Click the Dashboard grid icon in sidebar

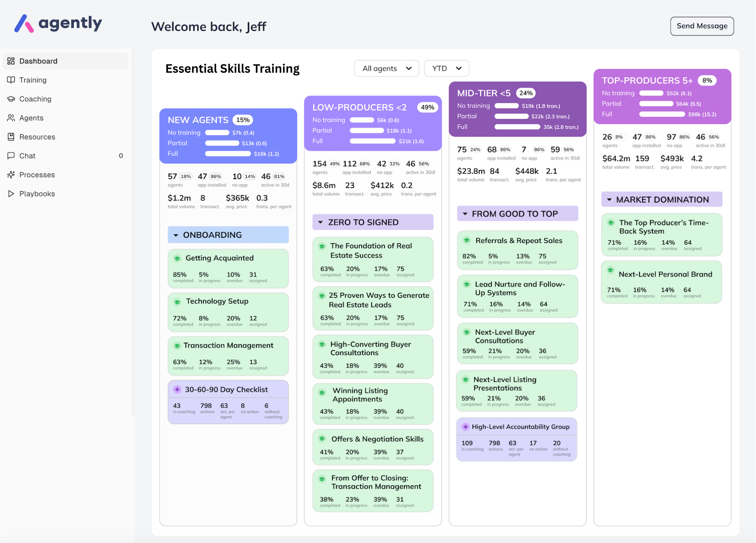pyautogui.click(x=11, y=61)
